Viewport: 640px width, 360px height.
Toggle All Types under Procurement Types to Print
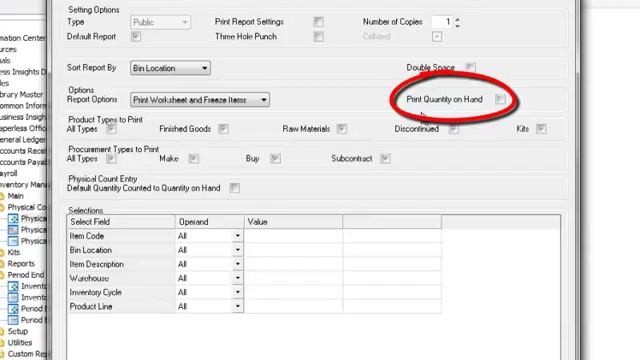111,158
